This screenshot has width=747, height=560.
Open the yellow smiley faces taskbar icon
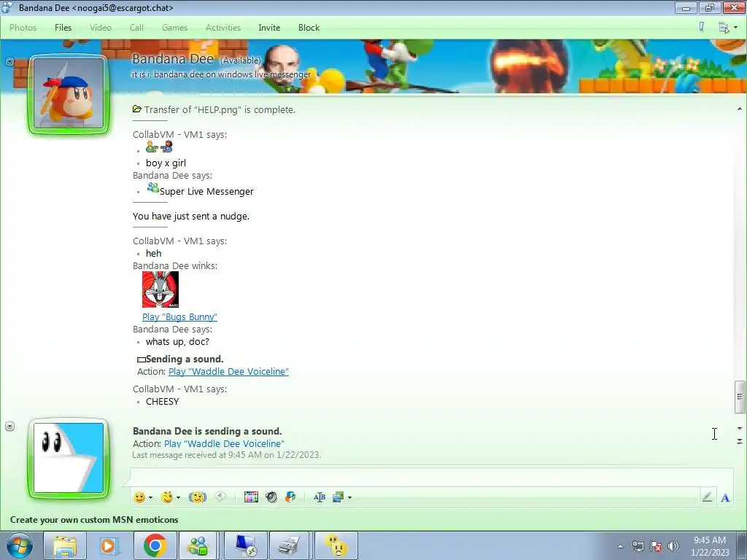(336, 545)
